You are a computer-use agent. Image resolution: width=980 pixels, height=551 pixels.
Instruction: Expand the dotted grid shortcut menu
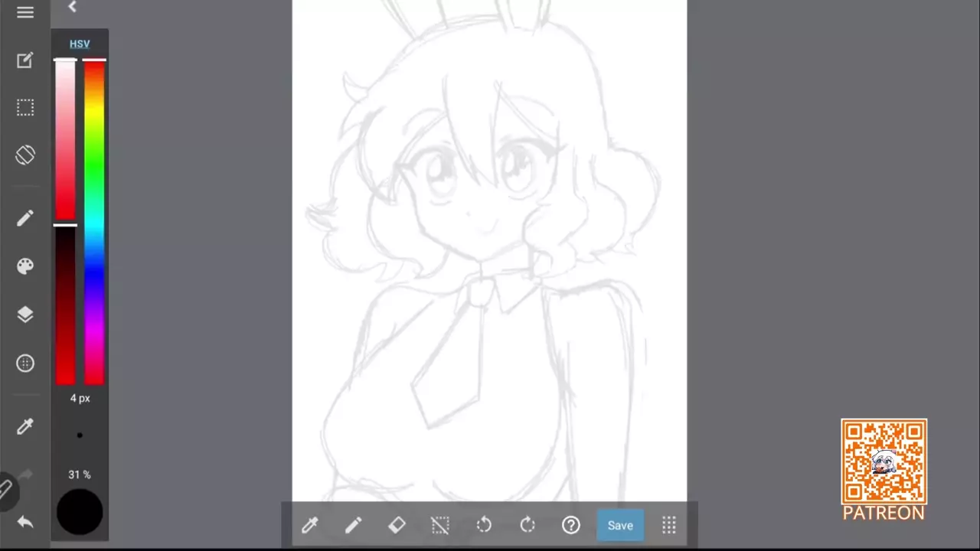(669, 525)
